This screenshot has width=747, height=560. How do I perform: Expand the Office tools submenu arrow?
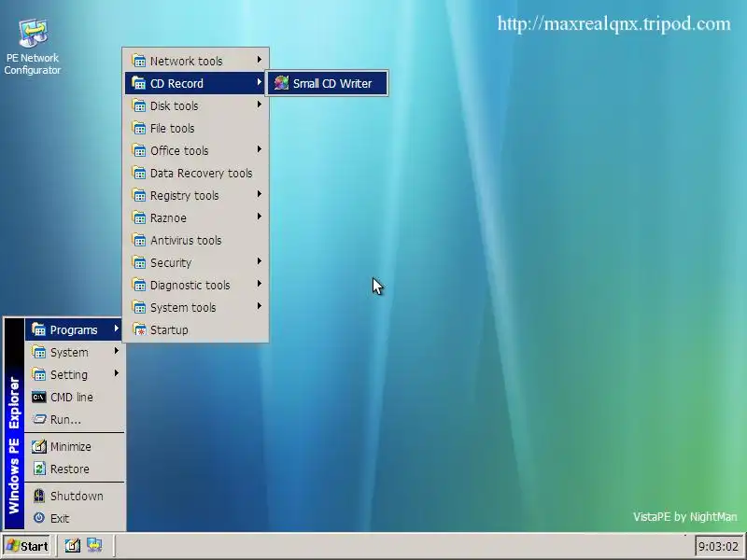point(260,149)
